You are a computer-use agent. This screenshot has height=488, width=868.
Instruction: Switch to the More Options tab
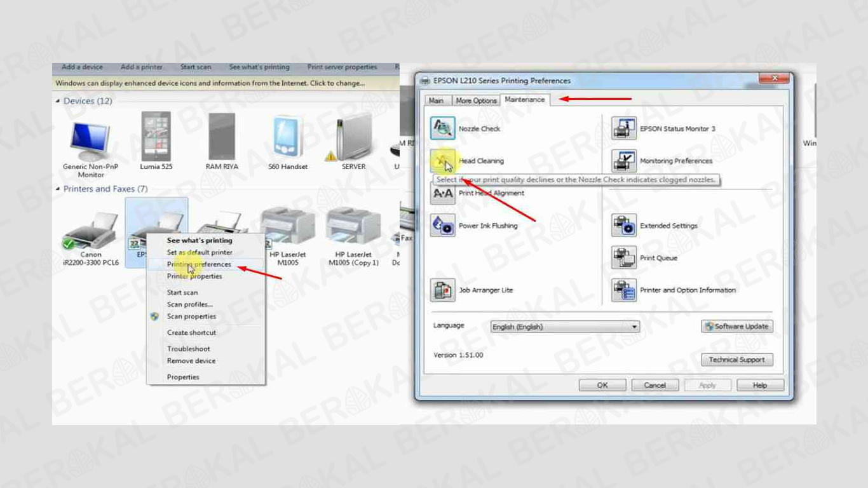476,100
